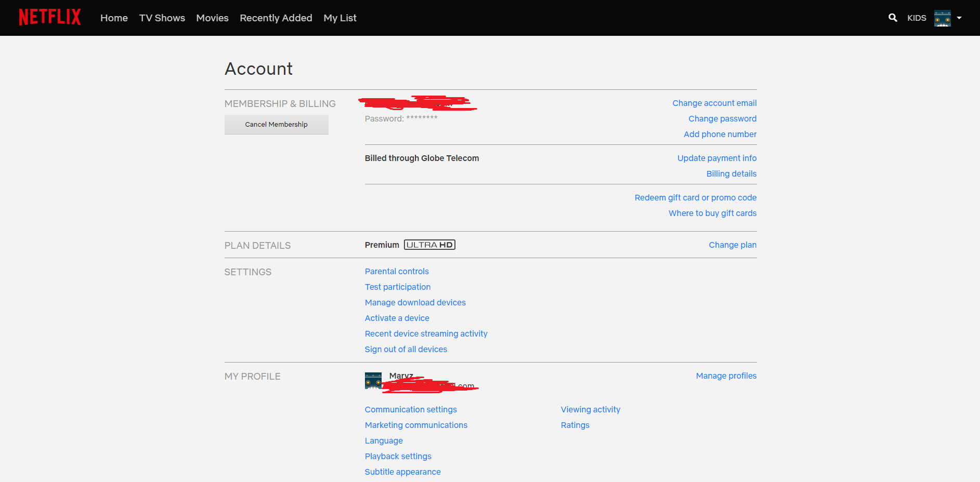Click 'Billed through Globe Telecom' text
This screenshot has height=482, width=980.
pos(422,158)
